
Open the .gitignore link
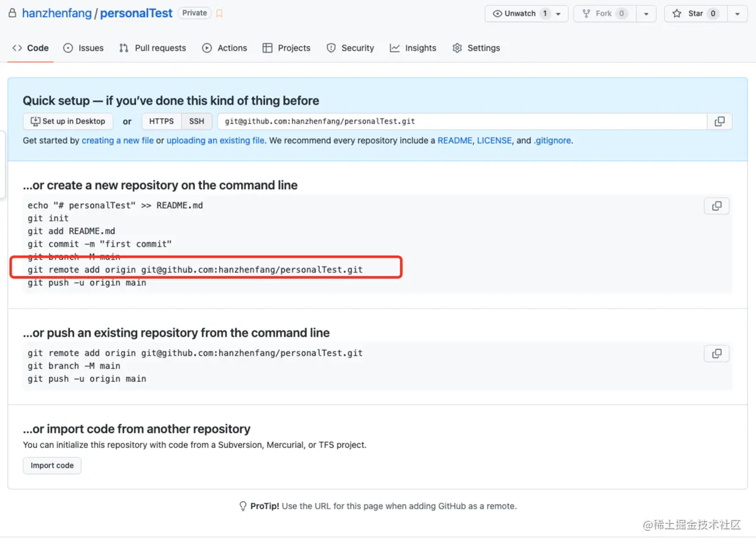click(552, 140)
